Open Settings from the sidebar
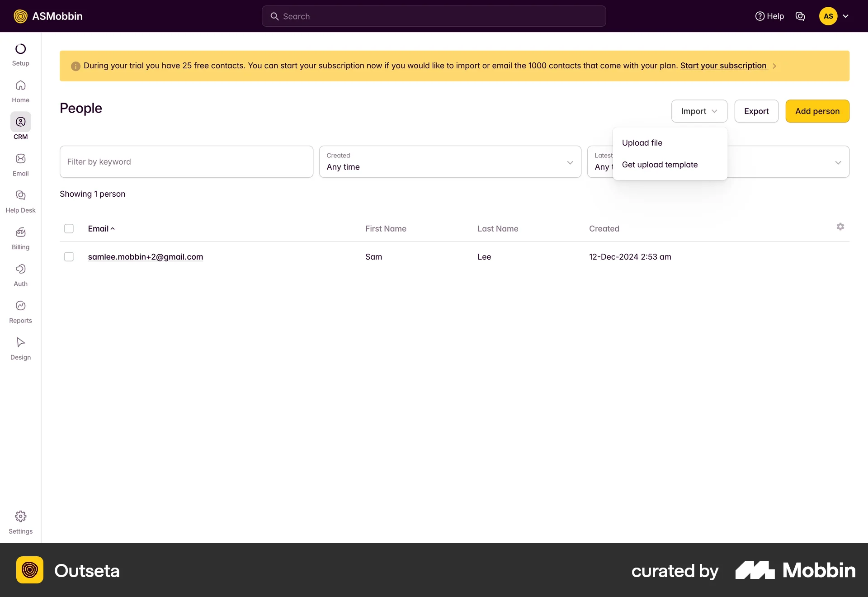This screenshot has width=868, height=597. pos(20,522)
